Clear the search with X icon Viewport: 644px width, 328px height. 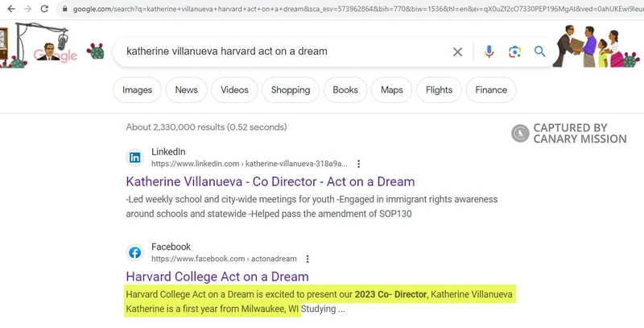[457, 52]
